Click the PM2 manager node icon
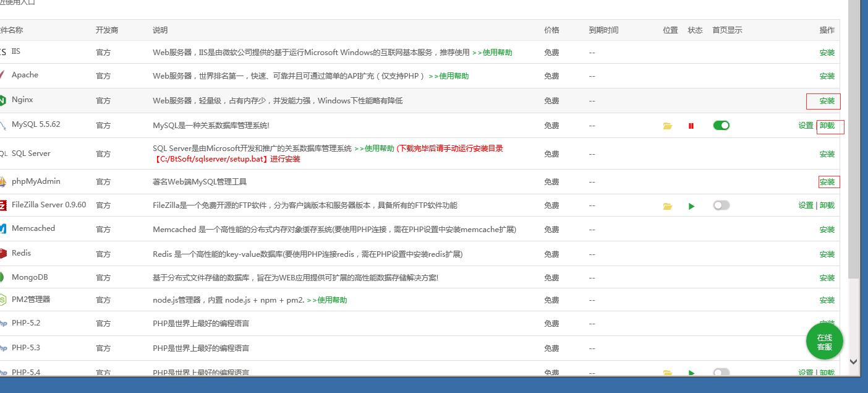This screenshot has width=868, height=393. click(3, 300)
